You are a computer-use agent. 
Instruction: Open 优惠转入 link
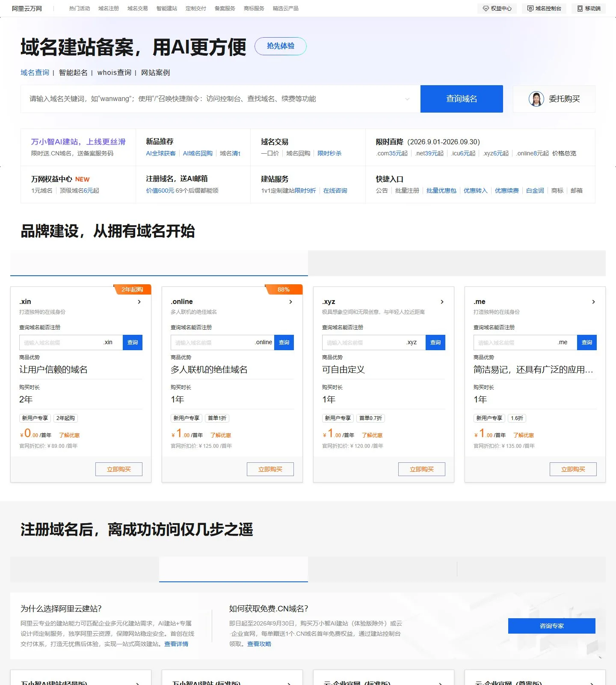476,191
